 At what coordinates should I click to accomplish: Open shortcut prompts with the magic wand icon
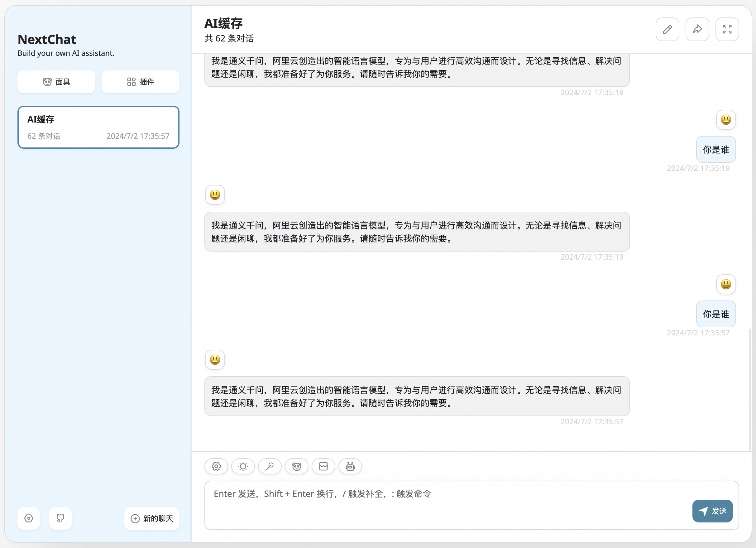tap(270, 467)
